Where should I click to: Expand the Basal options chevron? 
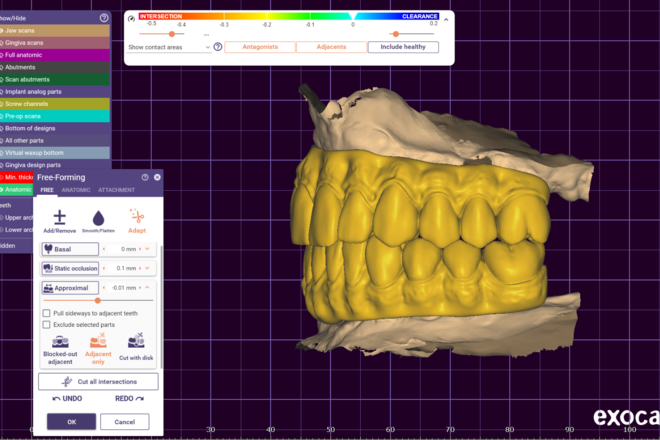pyautogui.click(x=147, y=249)
